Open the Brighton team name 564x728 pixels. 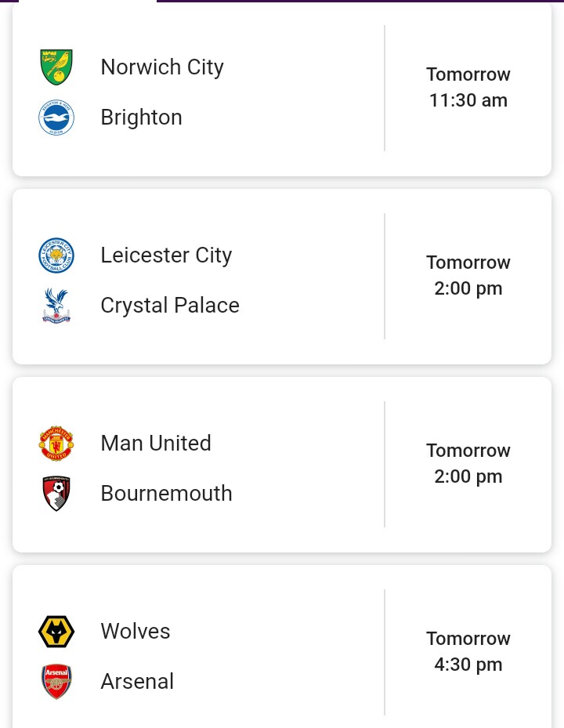click(141, 118)
